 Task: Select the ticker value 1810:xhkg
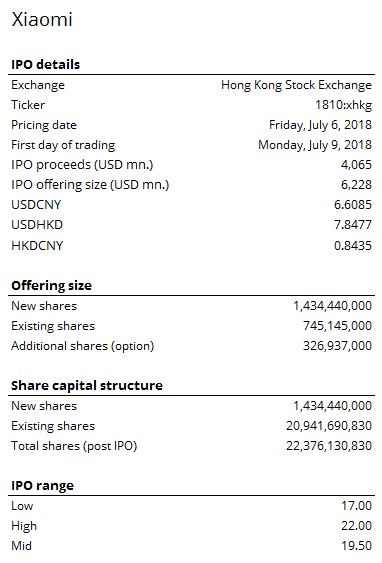(343, 105)
